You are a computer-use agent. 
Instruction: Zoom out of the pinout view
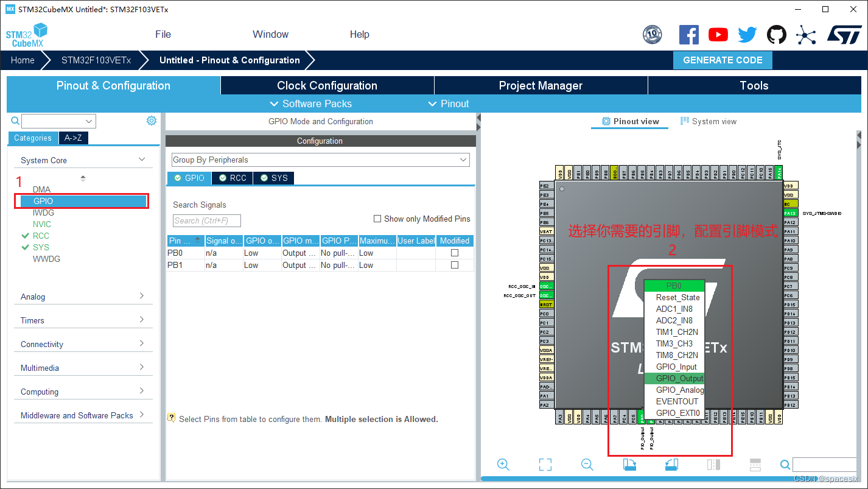point(587,465)
